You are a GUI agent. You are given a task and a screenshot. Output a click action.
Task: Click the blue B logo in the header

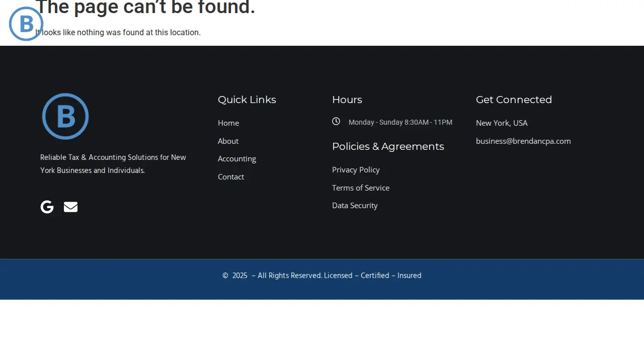click(26, 24)
